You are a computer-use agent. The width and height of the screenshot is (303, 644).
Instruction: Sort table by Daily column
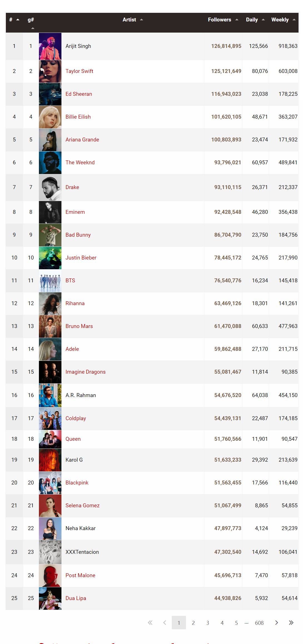(252, 20)
